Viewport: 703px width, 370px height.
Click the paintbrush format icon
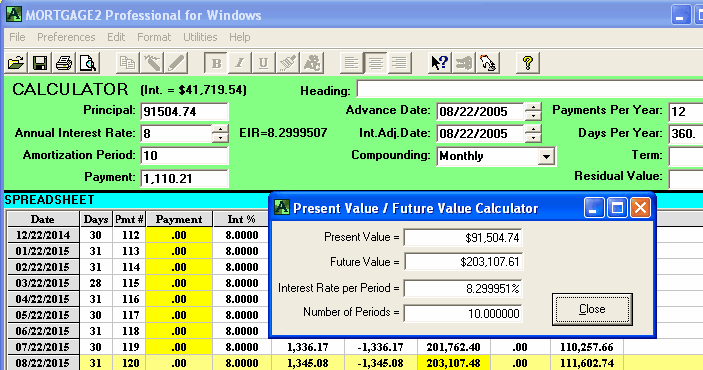(287, 63)
